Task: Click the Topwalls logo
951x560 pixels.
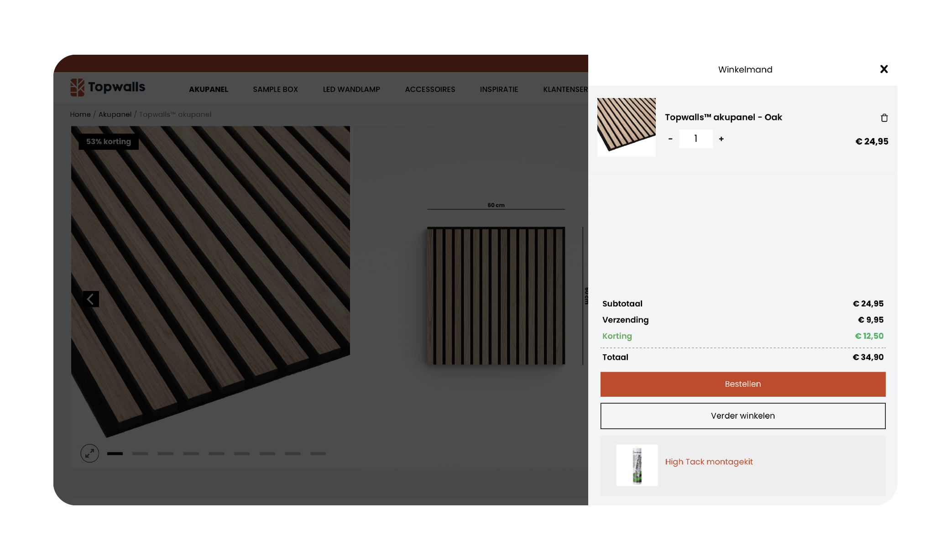Action: pos(108,87)
